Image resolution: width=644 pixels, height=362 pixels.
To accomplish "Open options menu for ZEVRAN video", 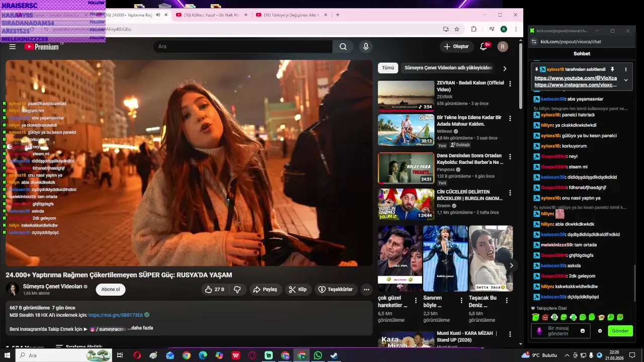I will pos(510,84).
